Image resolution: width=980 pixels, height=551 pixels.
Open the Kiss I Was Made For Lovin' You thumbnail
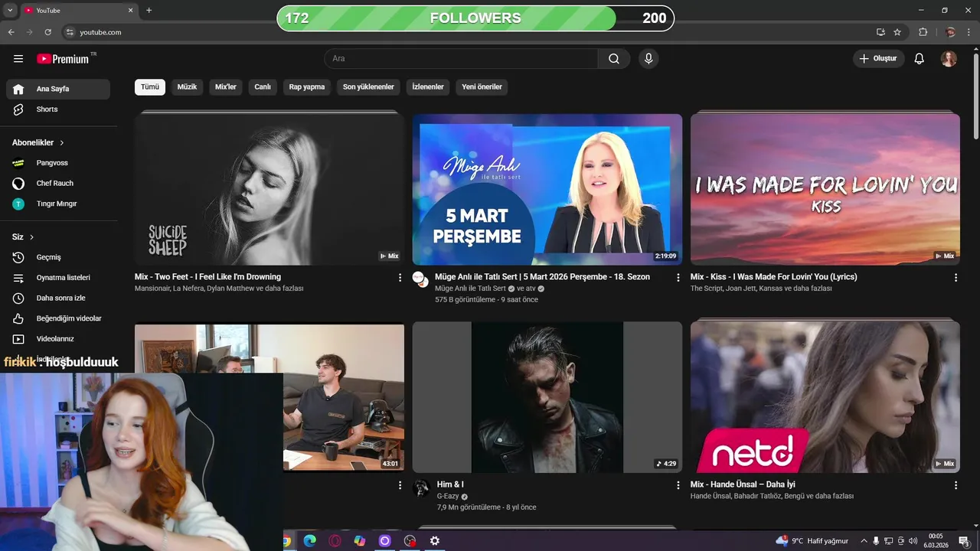tap(825, 189)
